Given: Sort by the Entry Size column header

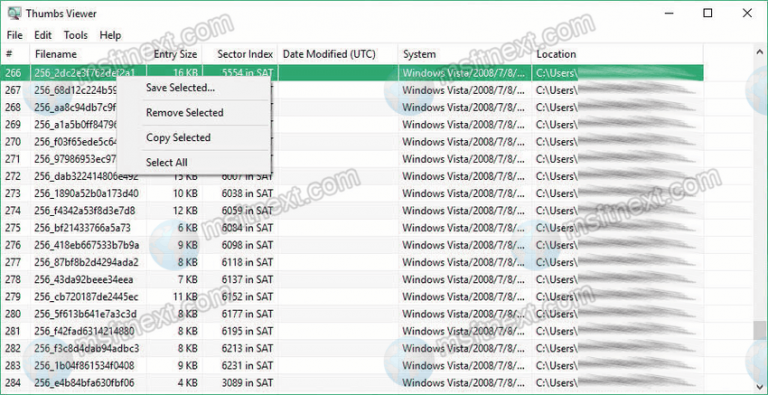Looking at the screenshot, I should tap(174, 54).
